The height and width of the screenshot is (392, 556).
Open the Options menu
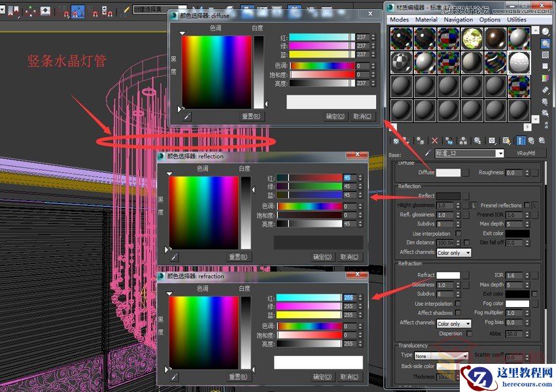(490, 20)
